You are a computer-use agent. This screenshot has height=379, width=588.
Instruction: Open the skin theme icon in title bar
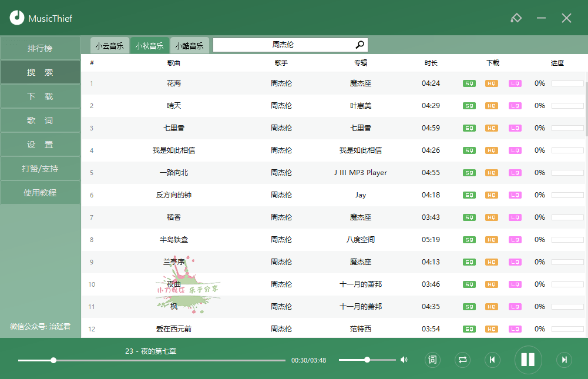(516, 18)
